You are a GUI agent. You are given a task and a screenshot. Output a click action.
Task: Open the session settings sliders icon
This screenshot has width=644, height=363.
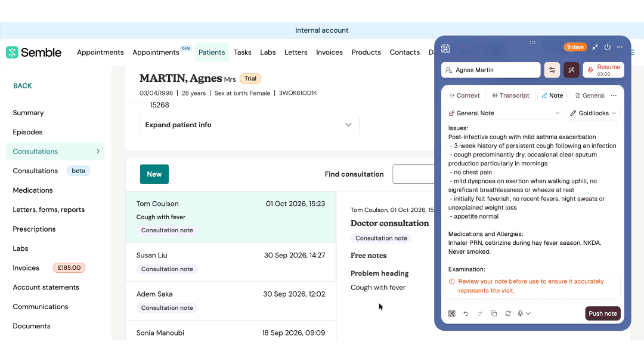552,70
